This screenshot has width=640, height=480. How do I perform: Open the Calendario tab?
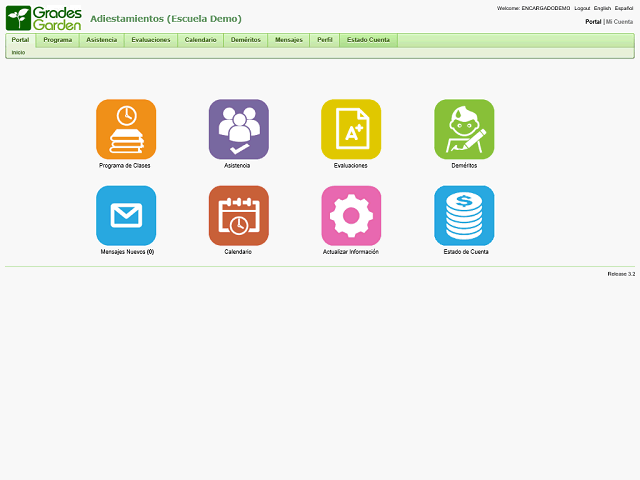[x=200, y=40]
